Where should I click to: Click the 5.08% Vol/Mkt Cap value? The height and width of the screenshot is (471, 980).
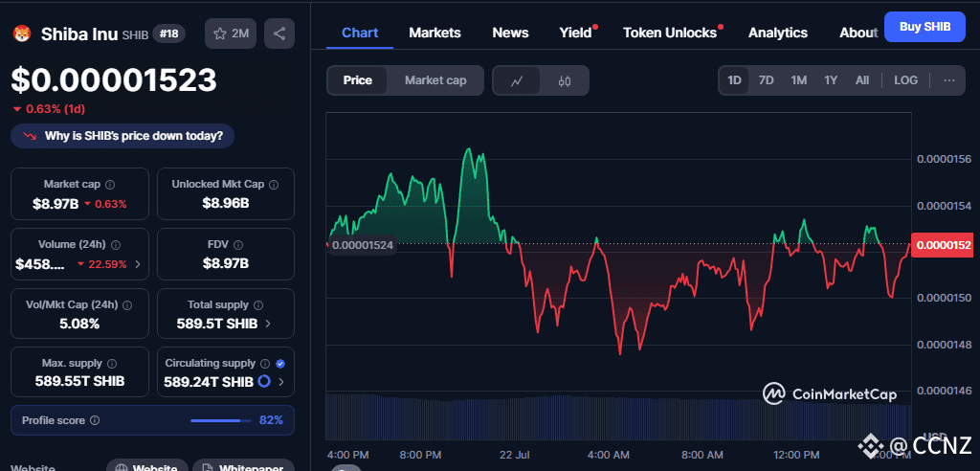[79, 324]
